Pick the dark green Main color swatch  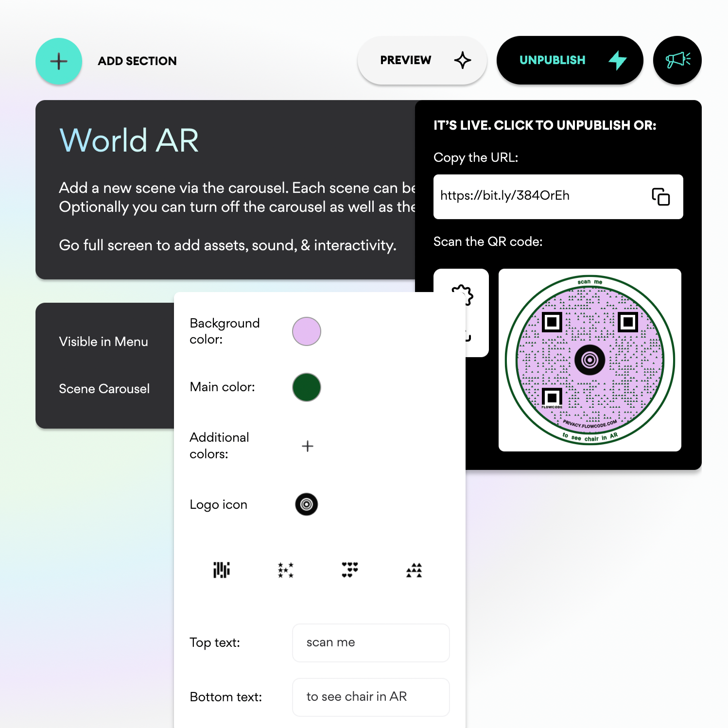point(307,387)
